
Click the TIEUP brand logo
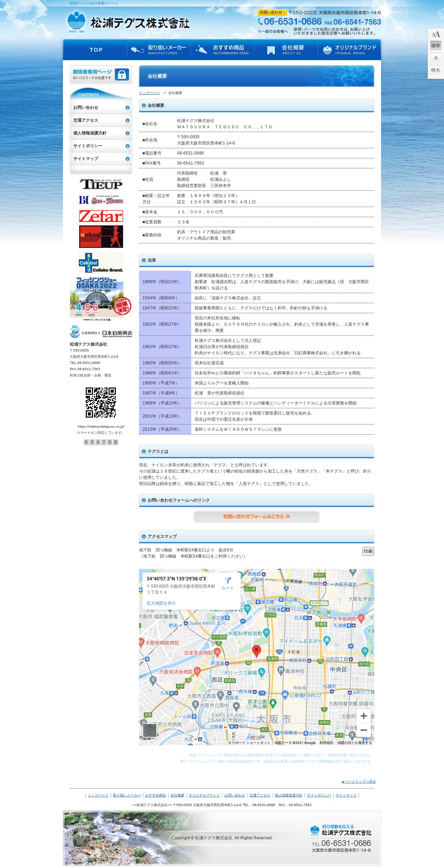click(x=101, y=184)
